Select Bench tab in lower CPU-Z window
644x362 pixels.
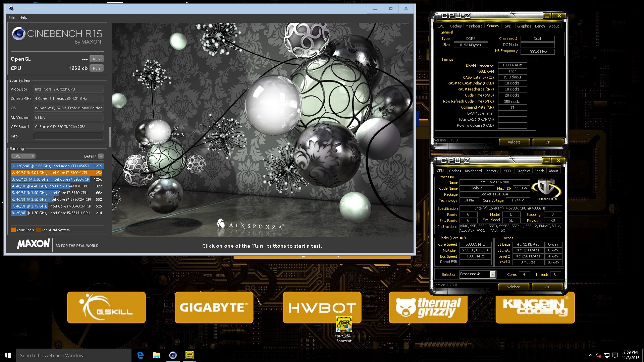click(x=539, y=171)
